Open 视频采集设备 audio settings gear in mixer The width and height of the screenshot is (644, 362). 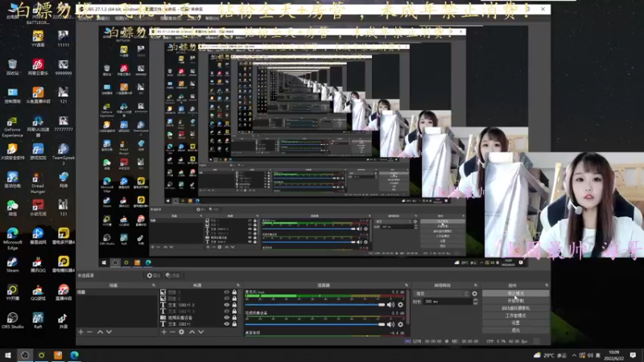coord(400,324)
